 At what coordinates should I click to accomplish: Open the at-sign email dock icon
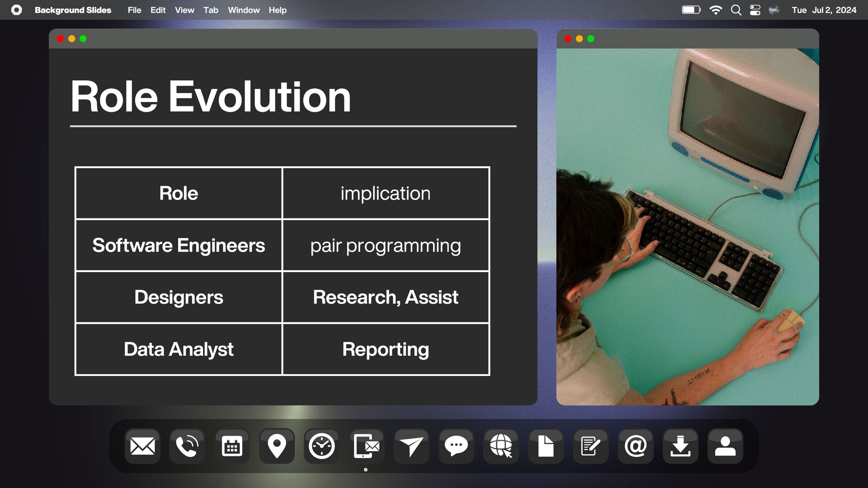coord(635,446)
